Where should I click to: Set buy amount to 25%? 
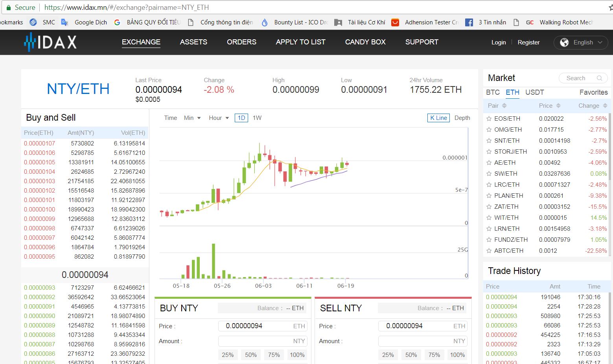[228, 355]
